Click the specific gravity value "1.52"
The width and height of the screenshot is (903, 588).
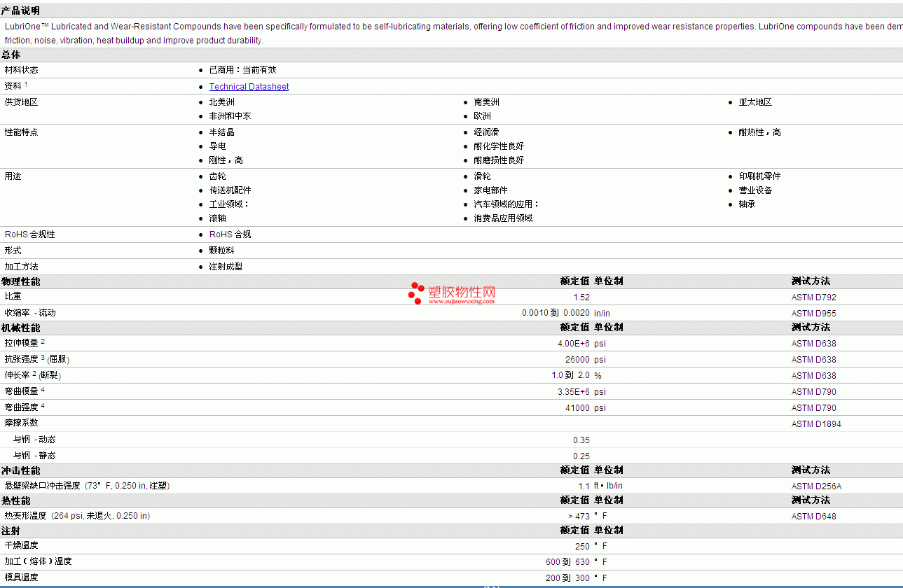click(x=581, y=297)
